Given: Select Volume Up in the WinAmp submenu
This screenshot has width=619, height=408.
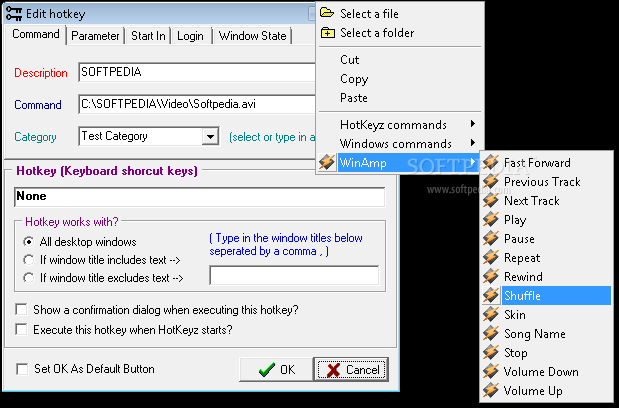Looking at the screenshot, I should 546,391.
